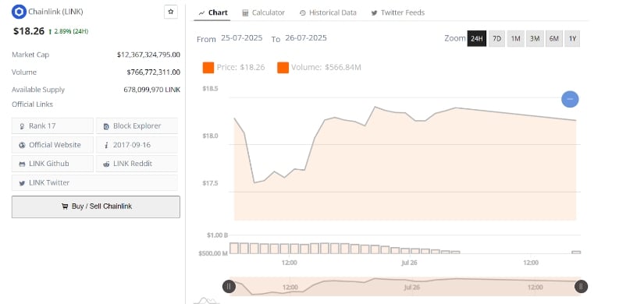The height and width of the screenshot is (304, 644).
Task: Toggle the Volume series legend
Action: click(319, 68)
